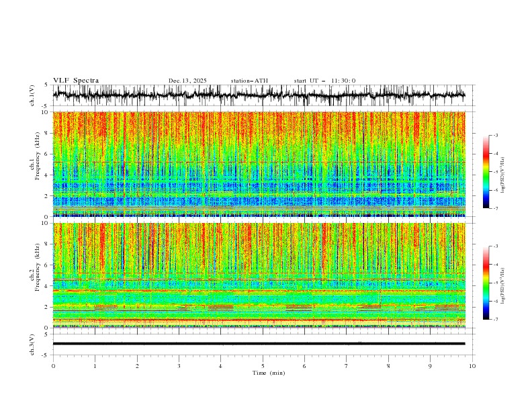Click the time axis tick label '0'
Viewport: 532px width, 411px height.
click(53, 366)
